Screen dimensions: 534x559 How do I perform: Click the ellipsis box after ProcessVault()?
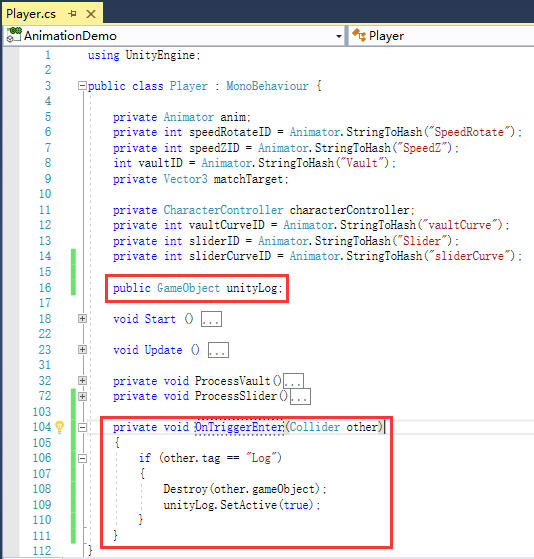click(293, 381)
